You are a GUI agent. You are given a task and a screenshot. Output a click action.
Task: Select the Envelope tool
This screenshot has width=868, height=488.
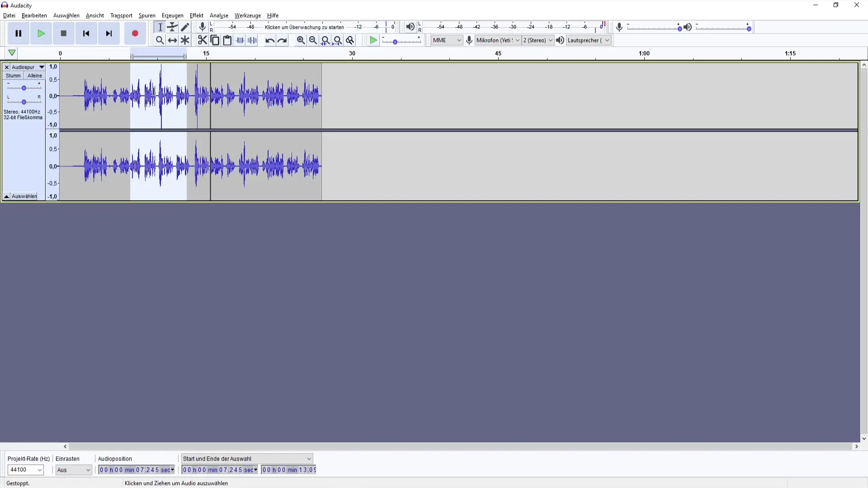coord(172,27)
